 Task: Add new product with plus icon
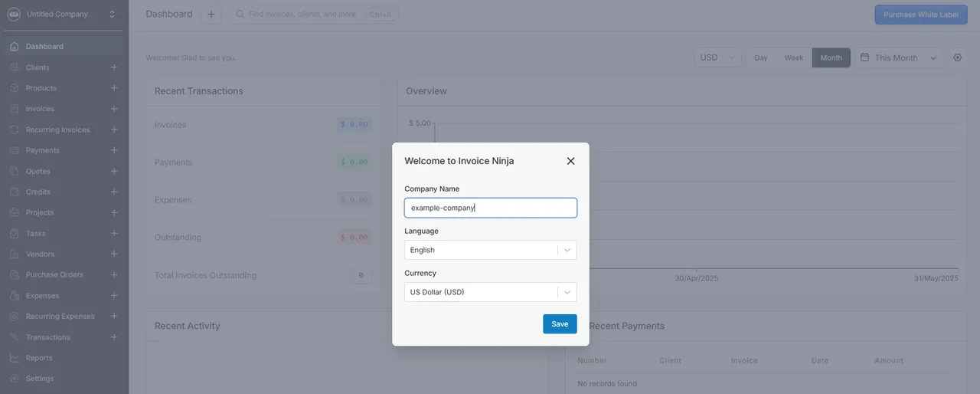pyautogui.click(x=114, y=88)
